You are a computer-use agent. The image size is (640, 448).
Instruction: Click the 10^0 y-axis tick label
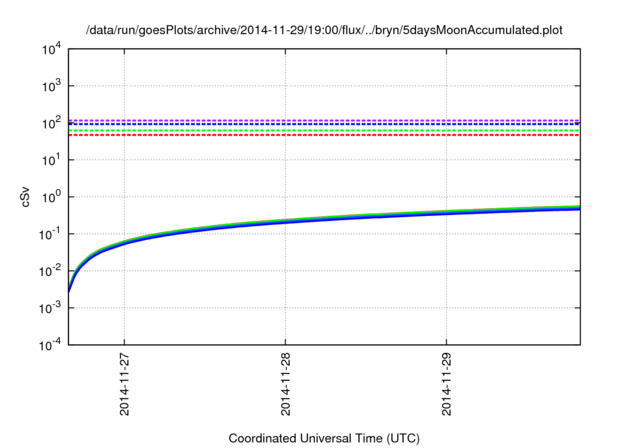click(x=51, y=197)
